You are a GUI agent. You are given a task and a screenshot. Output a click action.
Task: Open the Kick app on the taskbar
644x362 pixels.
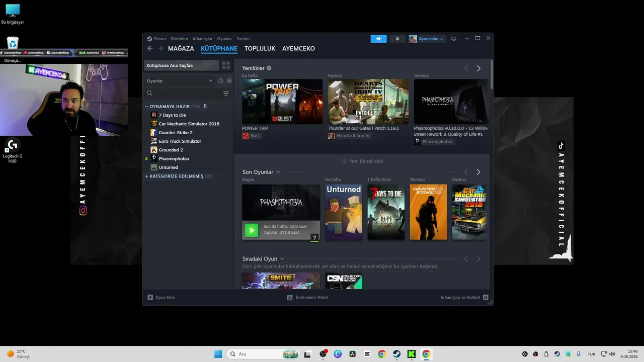(x=411, y=354)
